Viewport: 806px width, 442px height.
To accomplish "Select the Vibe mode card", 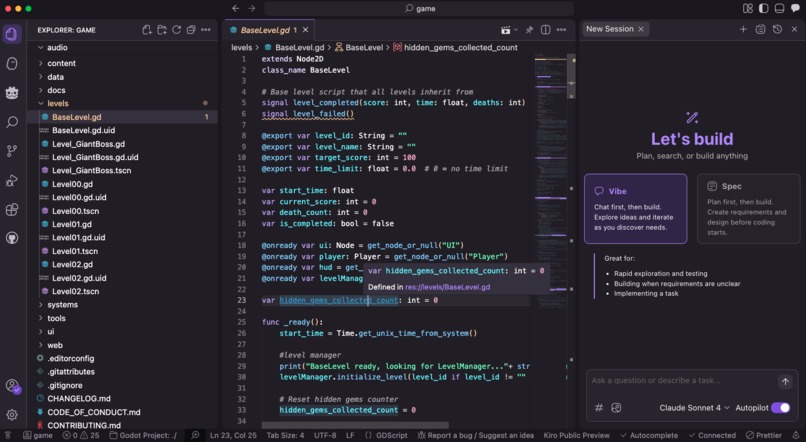I will coord(635,209).
